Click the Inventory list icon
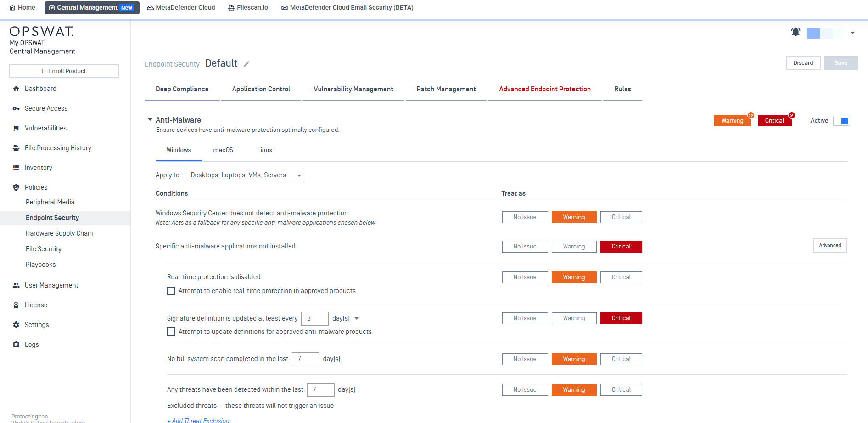The width and height of the screenshot is (868, 423). (x=16, y=168)
